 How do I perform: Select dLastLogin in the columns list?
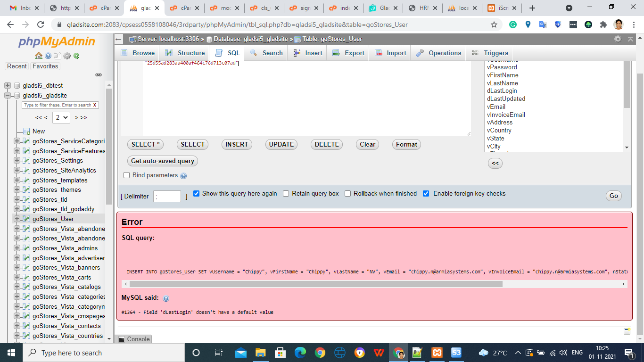coord(502,91)
